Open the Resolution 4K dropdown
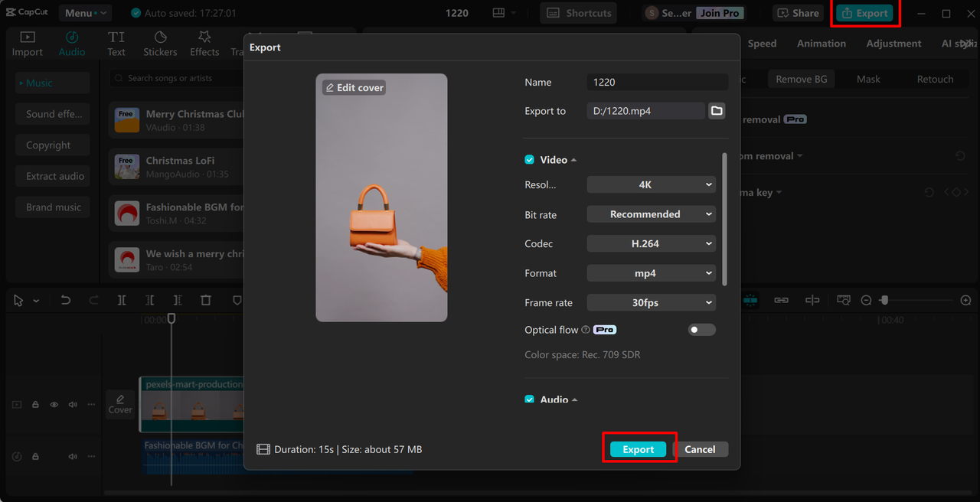Image resolution: width=980 pixels, height=502 pixels. coord(652,184)
